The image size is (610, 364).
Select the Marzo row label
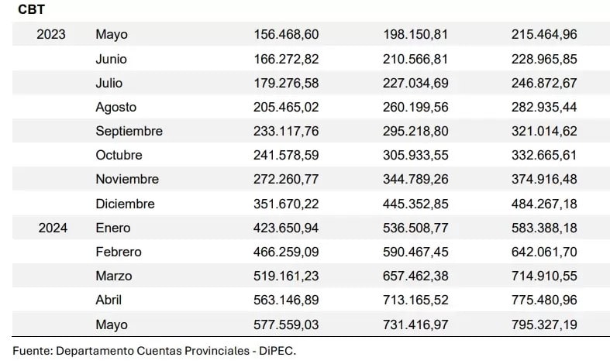(114, 276)
